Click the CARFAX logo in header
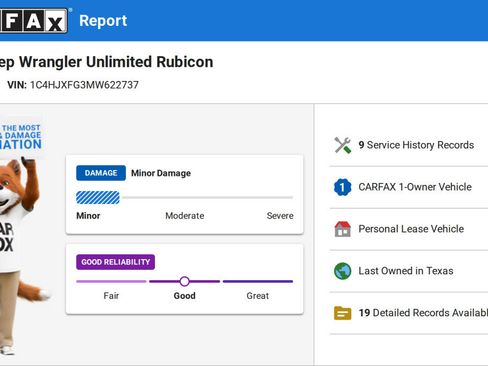The image size is (488, 366). click(x=33, y=21)
